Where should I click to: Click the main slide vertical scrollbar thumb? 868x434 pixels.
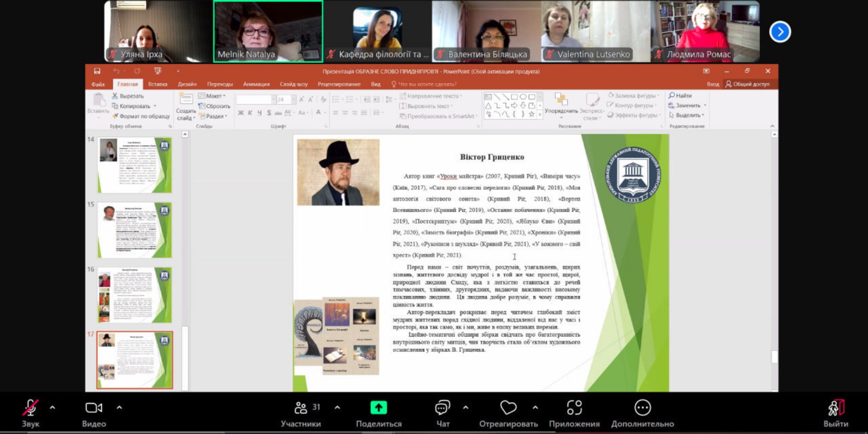(774, 357)
